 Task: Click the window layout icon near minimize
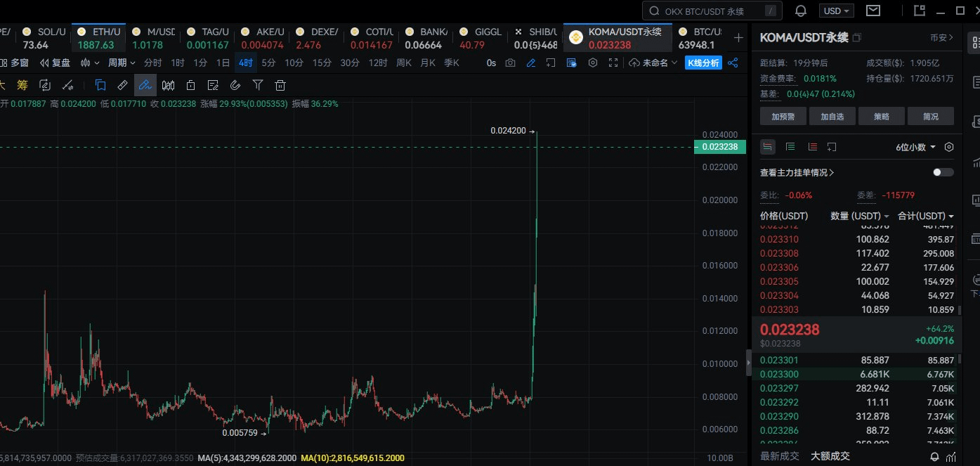pyautogui.click(x=920, y=11)
